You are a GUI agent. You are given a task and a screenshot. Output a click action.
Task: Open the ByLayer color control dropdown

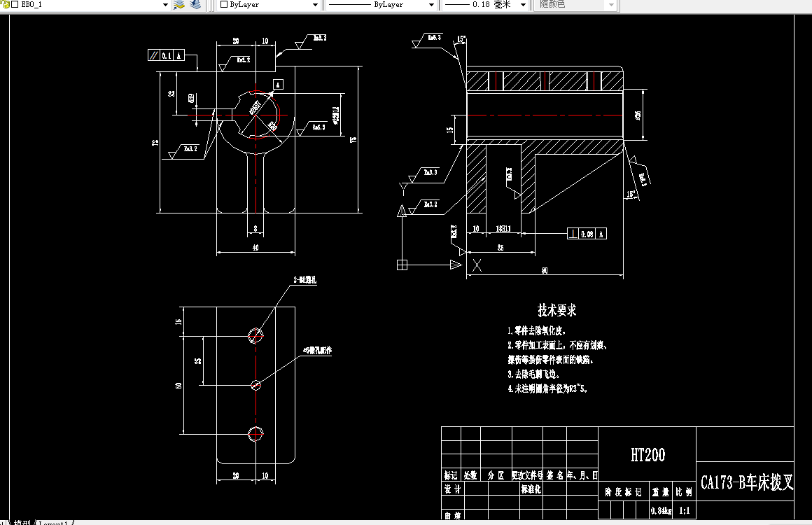(315, 5)
